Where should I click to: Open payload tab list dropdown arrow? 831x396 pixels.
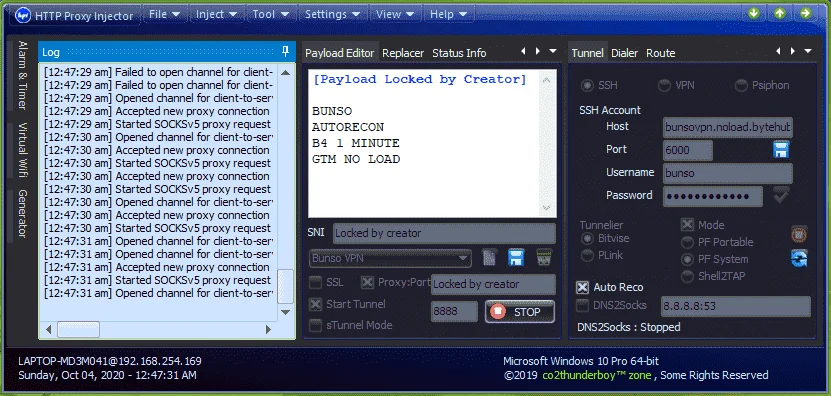click(x=553, y=51)
